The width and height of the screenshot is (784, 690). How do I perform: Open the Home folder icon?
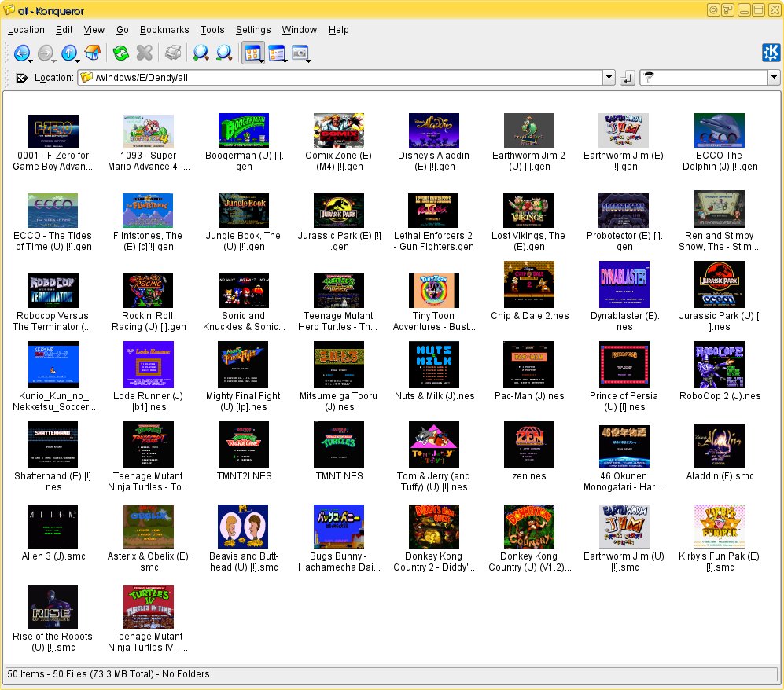pos(93,53)
